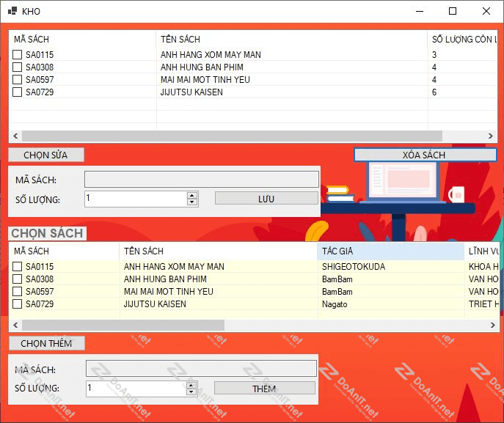504x423 pixels.
Task: Click author SHIGEOTOKUDA cell
Action: coord(354,266)
